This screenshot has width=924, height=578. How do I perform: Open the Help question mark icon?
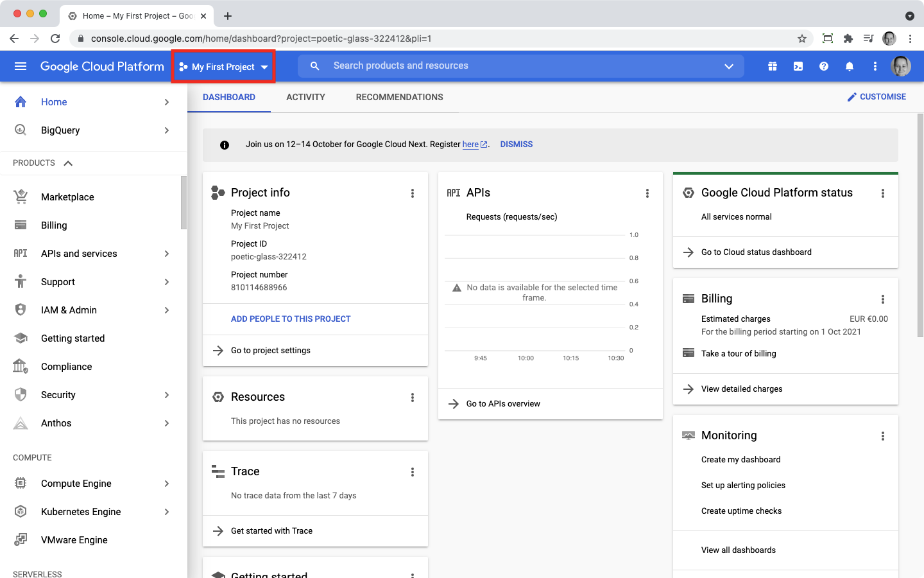pos(824,66)
